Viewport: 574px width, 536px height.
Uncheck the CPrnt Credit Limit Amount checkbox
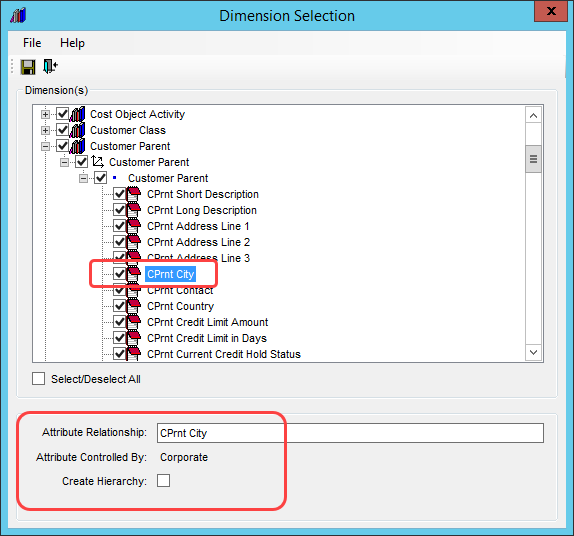tap(119, 322)
